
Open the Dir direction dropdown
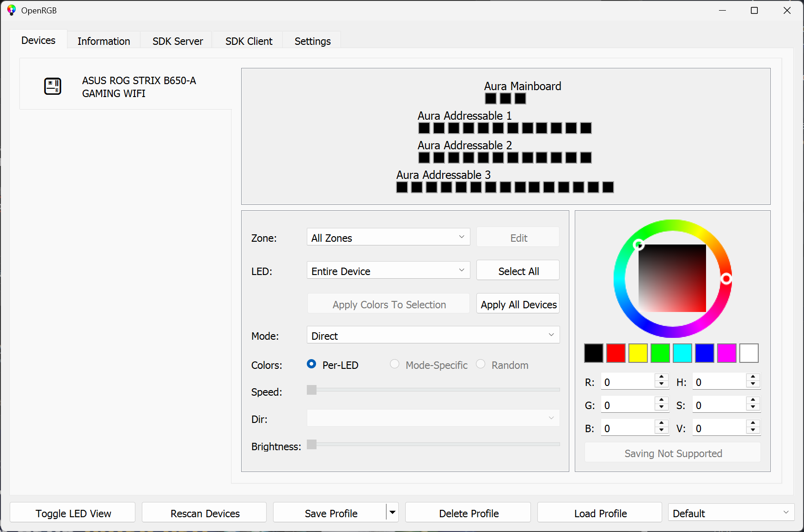pyautogui.click(x=433, y=418)
